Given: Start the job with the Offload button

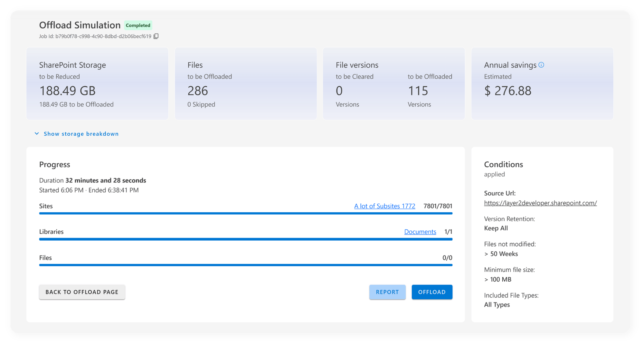Looking at the screenshot, I should 432,292.
